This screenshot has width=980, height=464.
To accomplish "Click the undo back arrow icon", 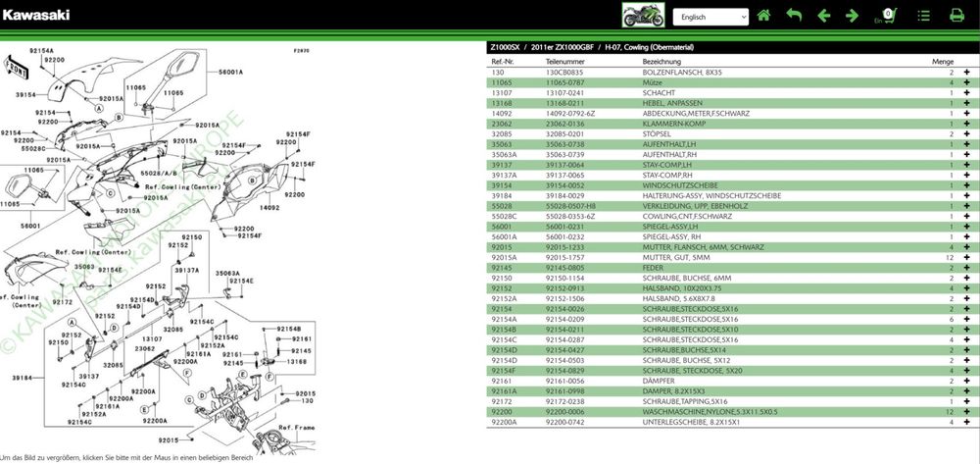I will [794, 15].
